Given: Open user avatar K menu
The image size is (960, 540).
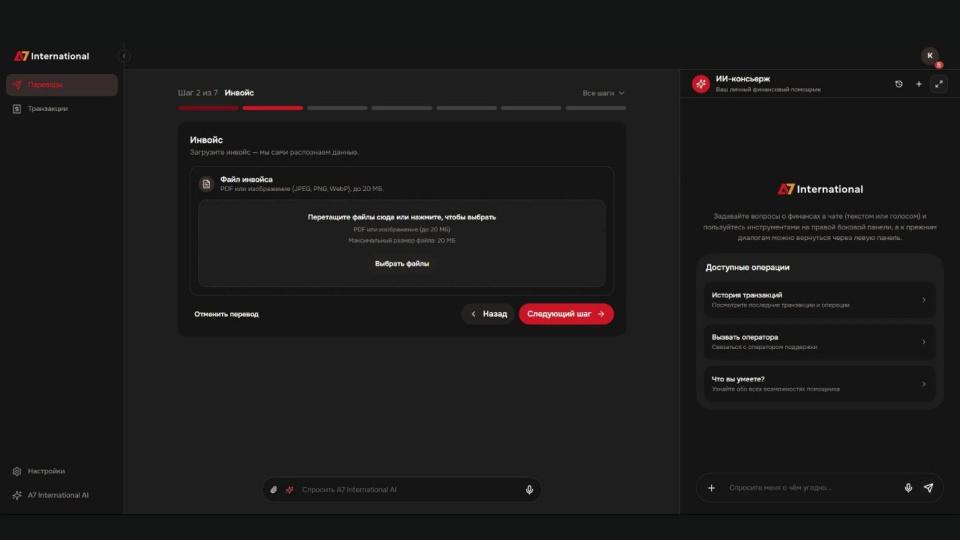Looking at the screenshot, I should [930, 56].
